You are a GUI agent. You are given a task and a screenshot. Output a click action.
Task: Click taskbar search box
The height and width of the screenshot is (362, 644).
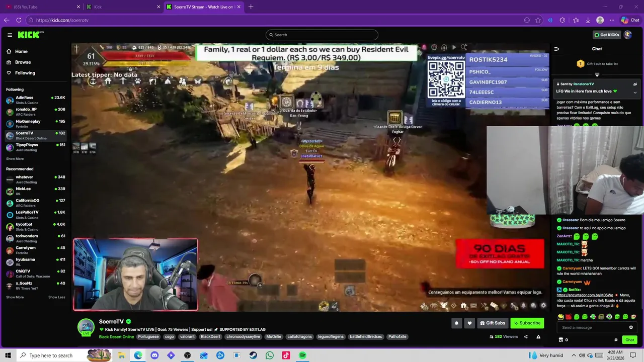64,355
